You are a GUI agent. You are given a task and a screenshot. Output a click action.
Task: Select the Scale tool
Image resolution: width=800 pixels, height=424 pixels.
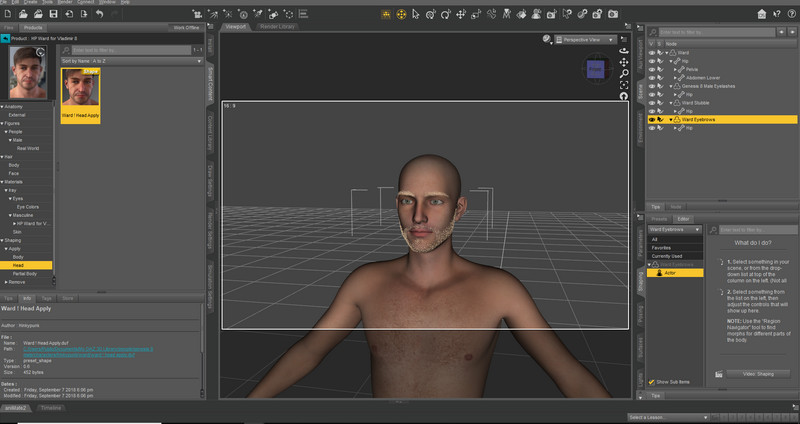pos(476,14)
